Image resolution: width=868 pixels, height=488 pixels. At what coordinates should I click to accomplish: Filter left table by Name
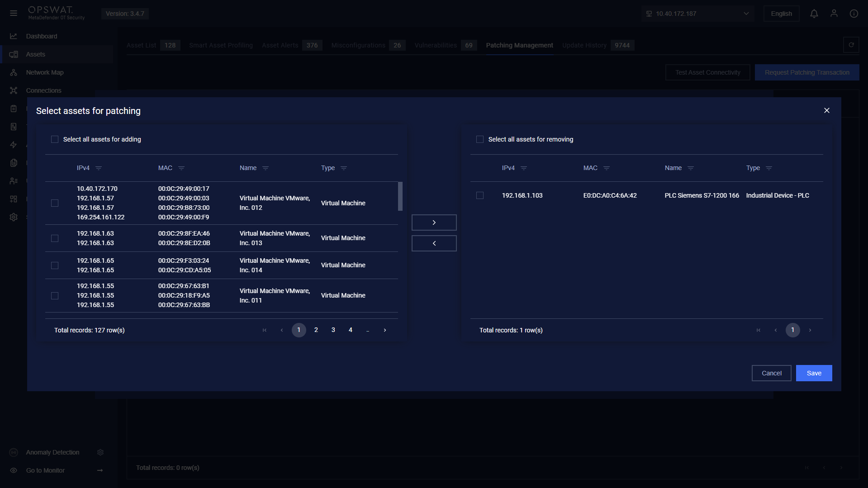click(266, 168)
